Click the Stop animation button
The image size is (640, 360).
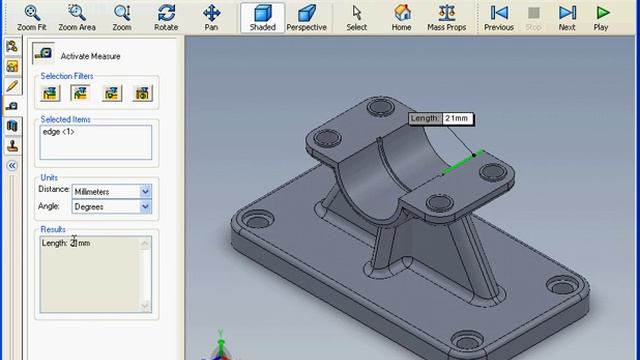(x=533, y=18)
